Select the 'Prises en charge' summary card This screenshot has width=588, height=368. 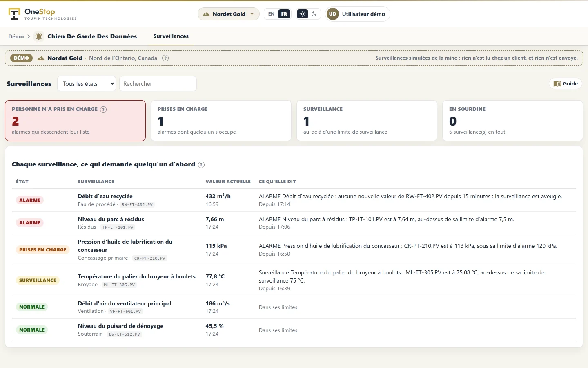coord(221,121)
